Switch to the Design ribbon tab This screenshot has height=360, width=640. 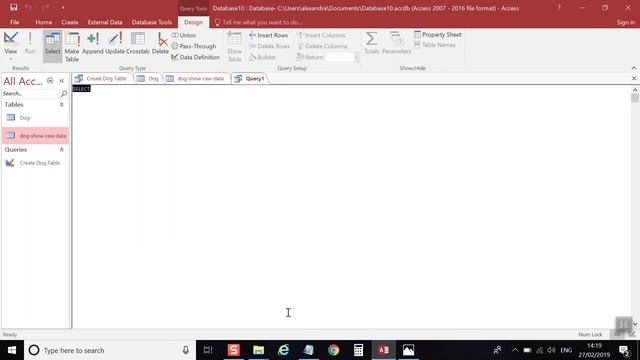pyautogui.click(x=193, y=22)
